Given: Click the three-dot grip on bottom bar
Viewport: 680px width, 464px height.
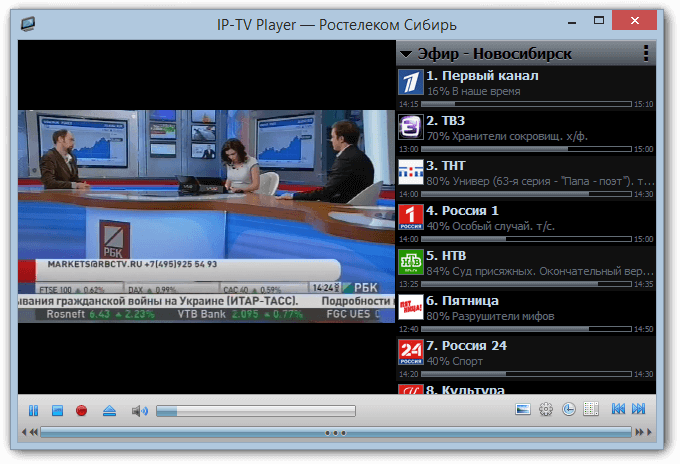Looking at the screenshot, I should coord(336,433).
